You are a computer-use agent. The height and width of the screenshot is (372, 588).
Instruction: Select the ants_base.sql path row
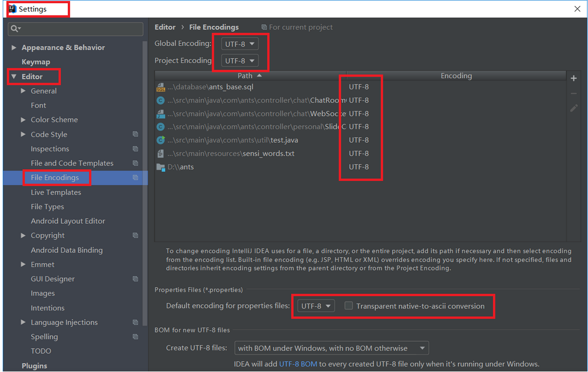(x=250, y=87)
